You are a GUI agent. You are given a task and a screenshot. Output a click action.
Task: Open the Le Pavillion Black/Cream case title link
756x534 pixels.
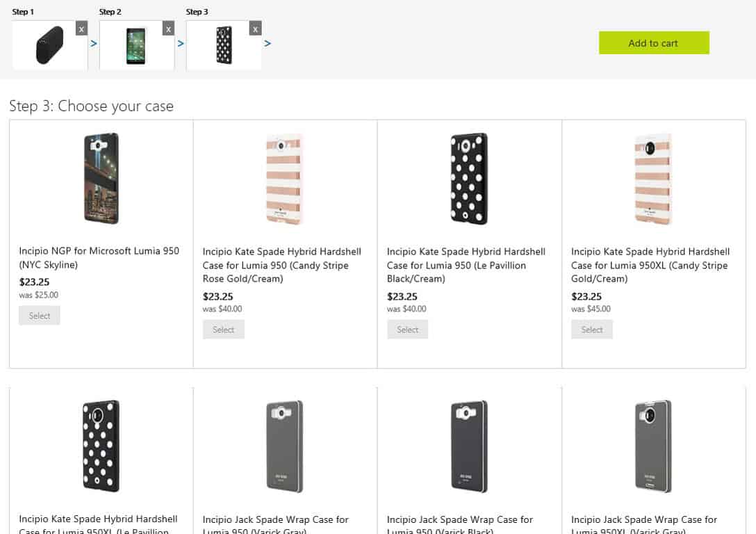466,265
